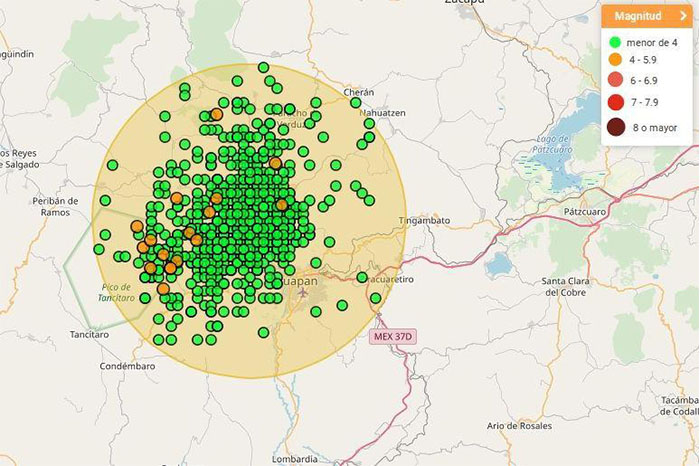This screenshot has width=700, height=466.
Task: Click the Pátzcuaro city label
Action: click(x=586, y=212)
